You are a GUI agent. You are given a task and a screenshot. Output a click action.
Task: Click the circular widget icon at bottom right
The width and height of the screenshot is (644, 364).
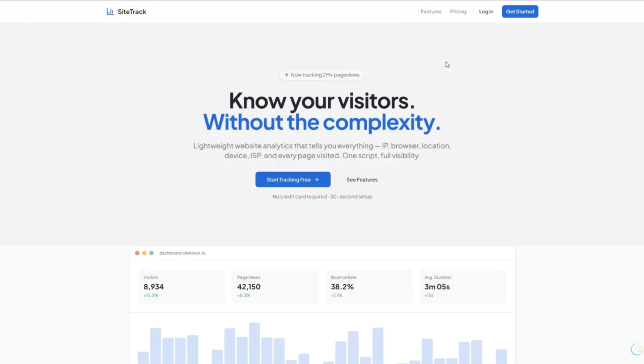[x=637, y=349]
